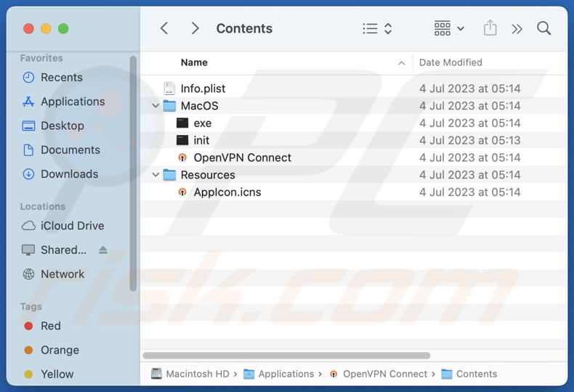The width and height of the screenshot is (574, 392).
Task: Jump to Applications in path bar
Action: coord(286,374)
